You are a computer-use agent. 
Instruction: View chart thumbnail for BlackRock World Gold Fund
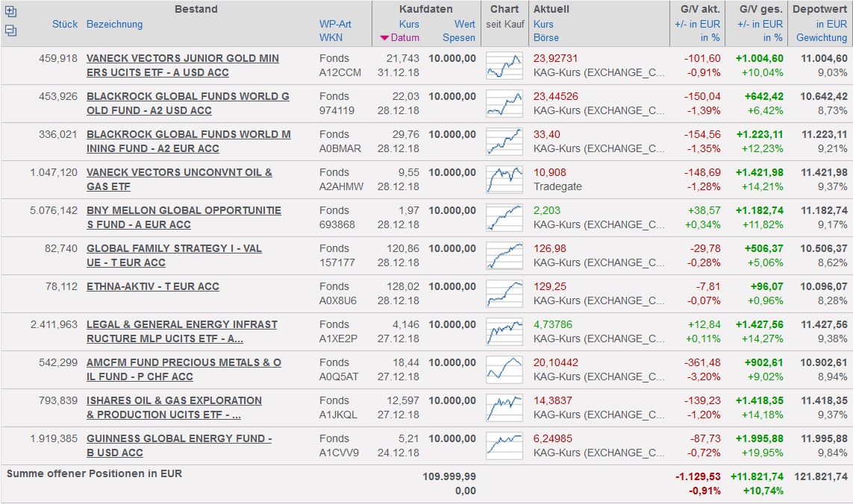[504, 104]
